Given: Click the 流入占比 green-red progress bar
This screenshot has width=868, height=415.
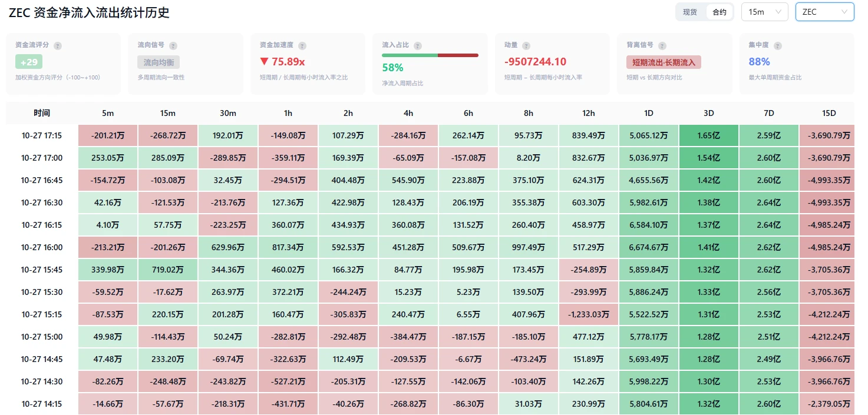Looking at the screenshot, I should [x=430, y=55].
